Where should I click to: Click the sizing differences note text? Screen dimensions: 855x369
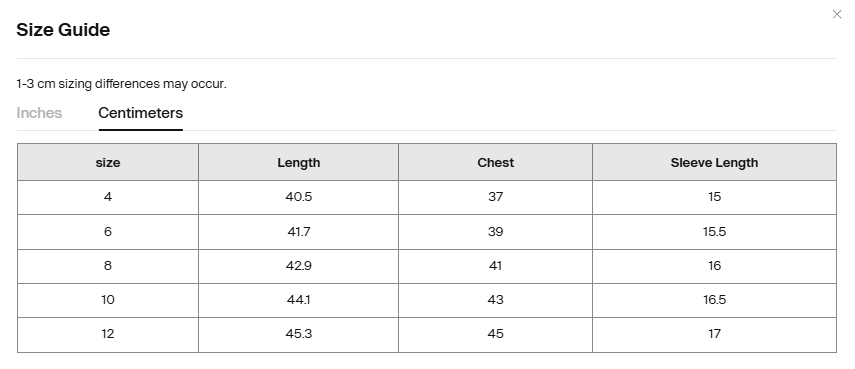click(121, 84)
